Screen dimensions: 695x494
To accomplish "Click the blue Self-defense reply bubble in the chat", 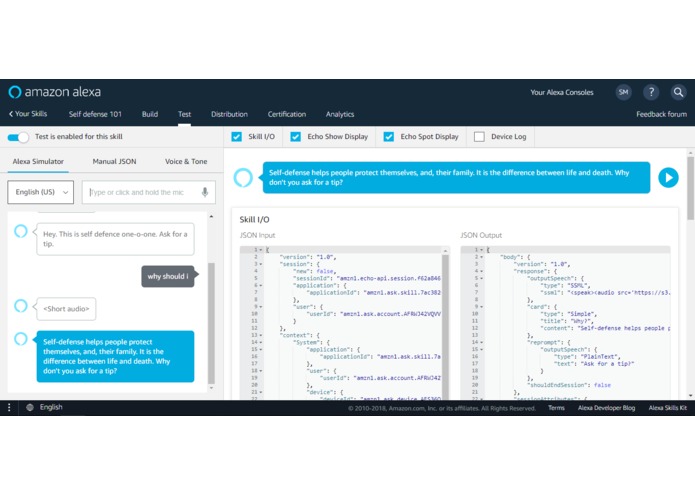I will [115, 356].
